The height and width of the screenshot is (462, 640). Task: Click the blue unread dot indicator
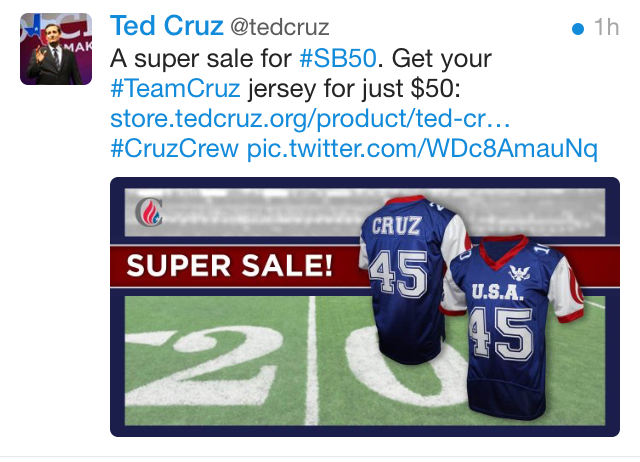point(578,29)
